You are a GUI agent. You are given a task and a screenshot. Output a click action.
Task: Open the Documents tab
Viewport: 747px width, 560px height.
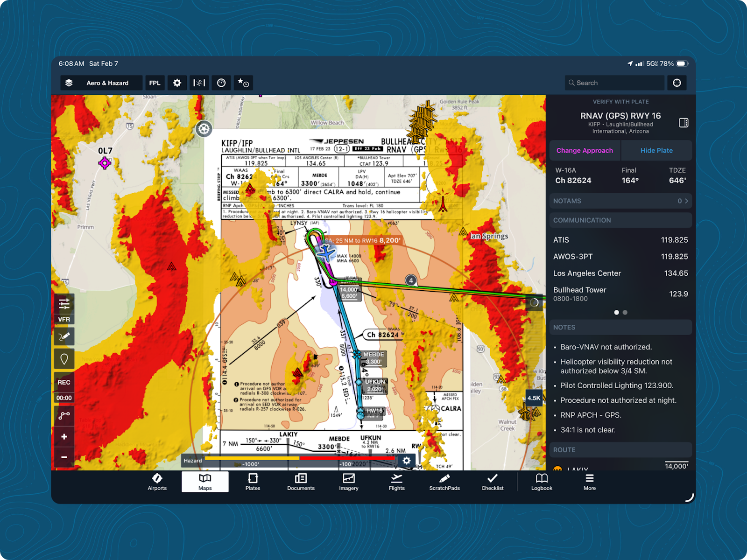pos(301,482)
